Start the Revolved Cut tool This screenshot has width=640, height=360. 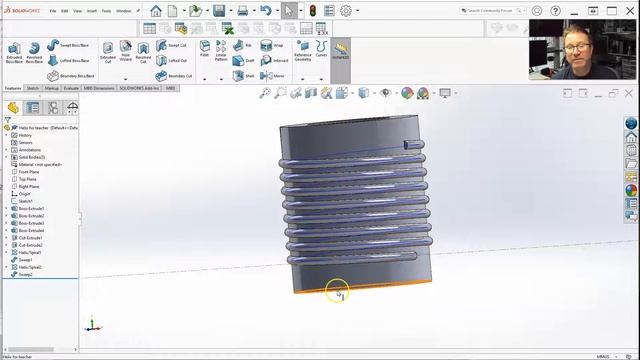click(143, 53)
